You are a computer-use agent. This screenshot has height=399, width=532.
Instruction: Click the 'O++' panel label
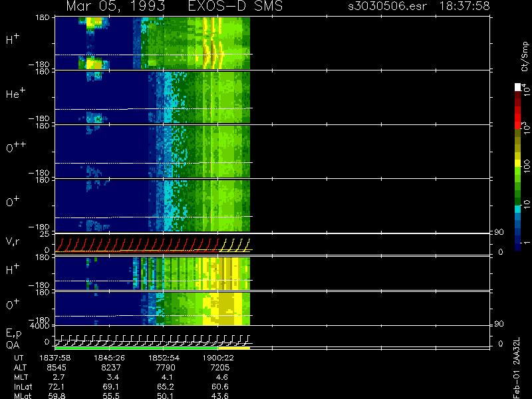(x=16, y=147)
